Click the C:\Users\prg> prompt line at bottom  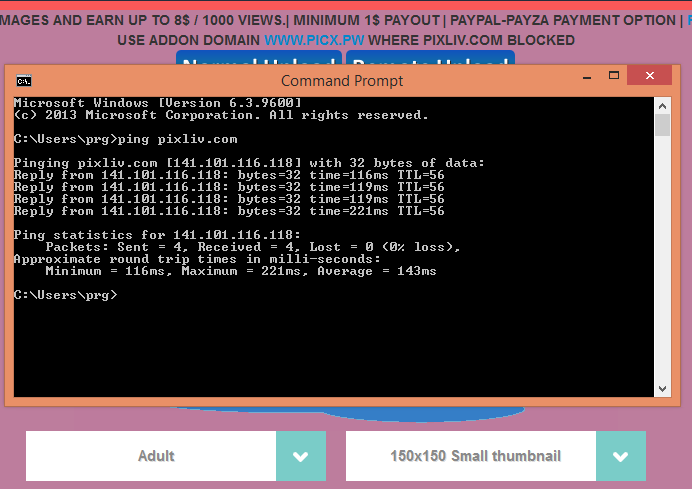(x=66, y=295)
